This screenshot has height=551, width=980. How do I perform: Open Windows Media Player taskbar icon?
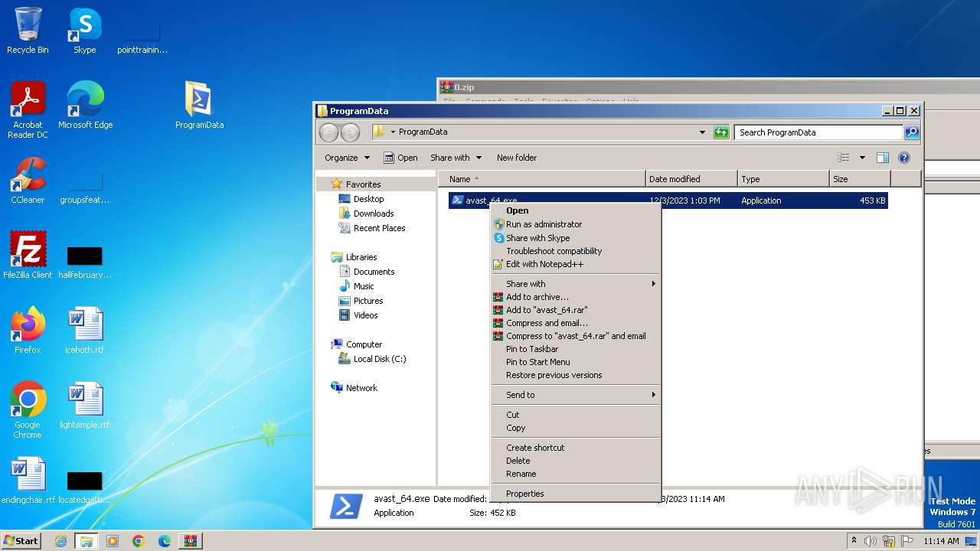tap(113, 541)
